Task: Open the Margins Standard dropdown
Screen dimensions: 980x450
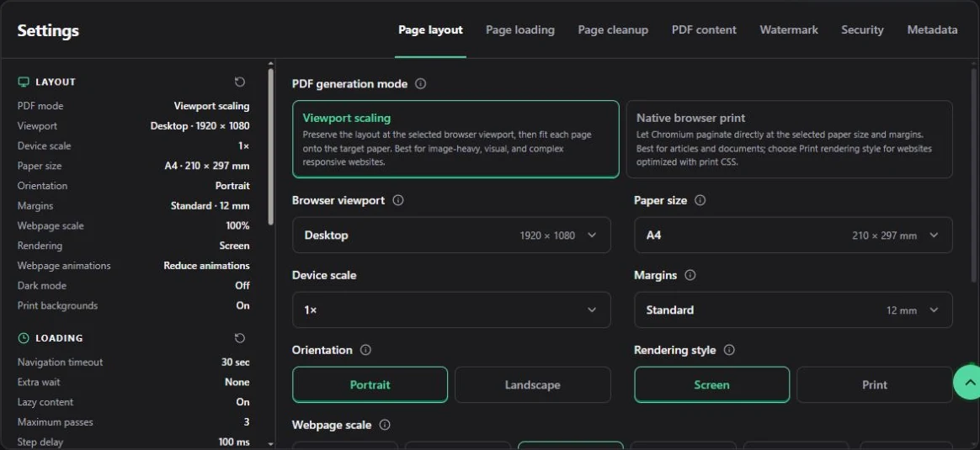Action: 793,310
